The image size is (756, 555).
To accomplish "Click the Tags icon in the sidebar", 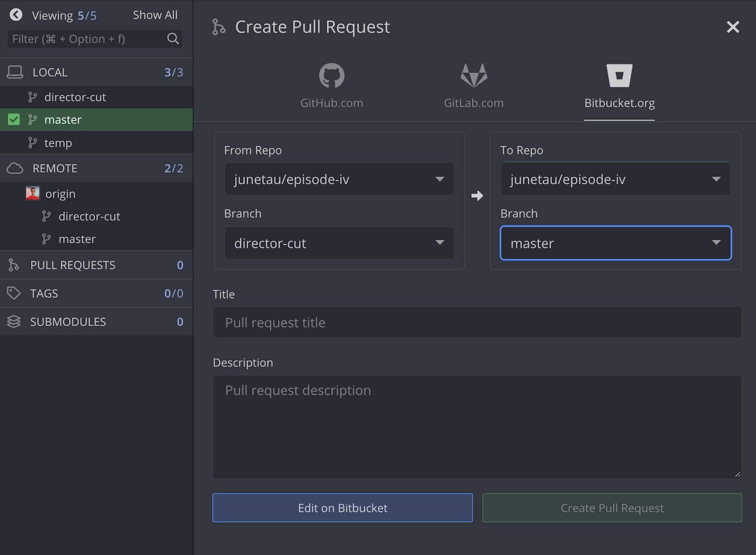I will [14, 293].
